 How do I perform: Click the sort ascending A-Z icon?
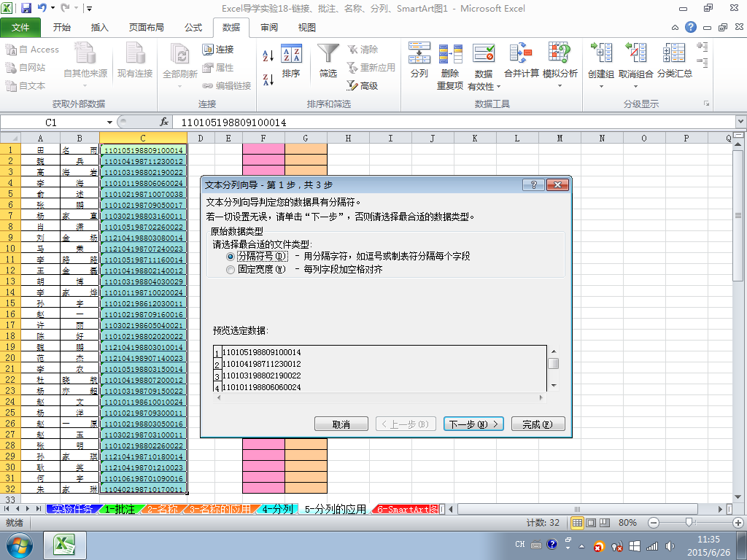268,55
